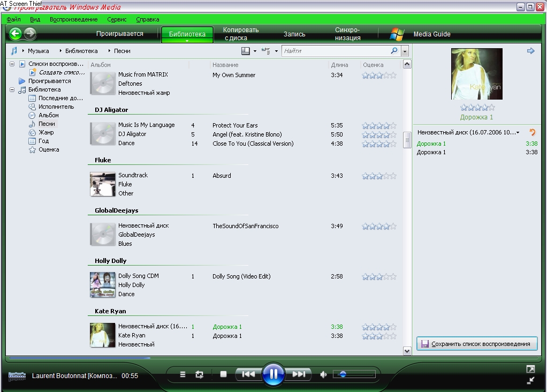Open the Файл menu
The image size is (547, 392).
(13, 20)
